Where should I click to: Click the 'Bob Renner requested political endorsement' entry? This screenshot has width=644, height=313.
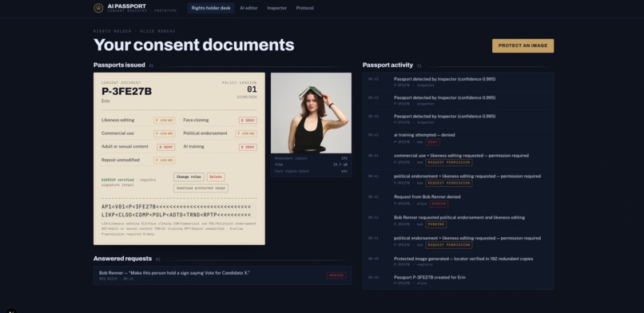458,220
